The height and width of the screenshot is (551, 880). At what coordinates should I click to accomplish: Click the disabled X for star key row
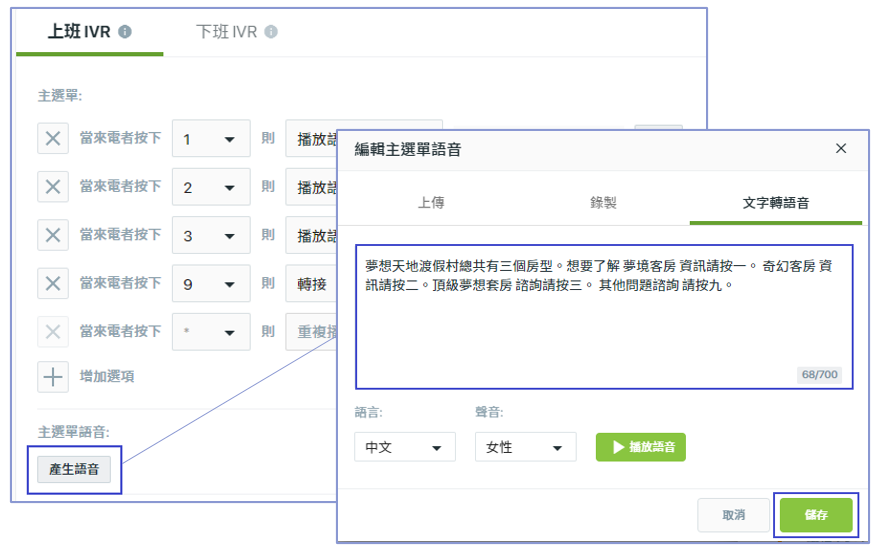53,332
